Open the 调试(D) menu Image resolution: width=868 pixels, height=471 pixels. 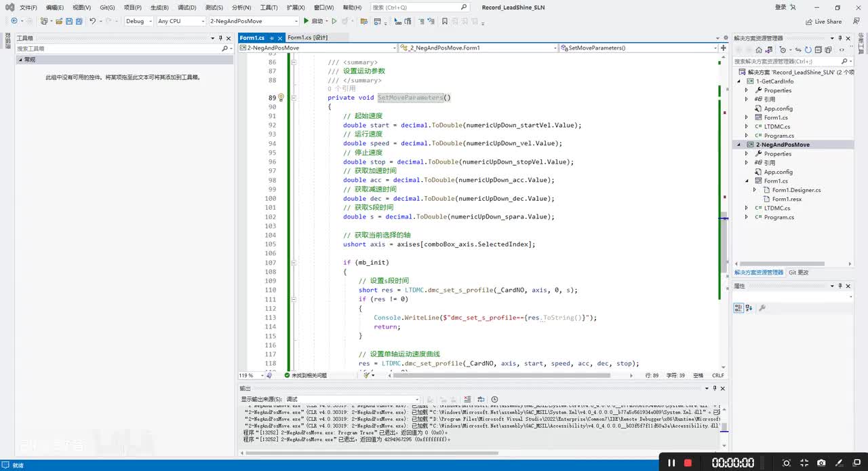[186, 7]
